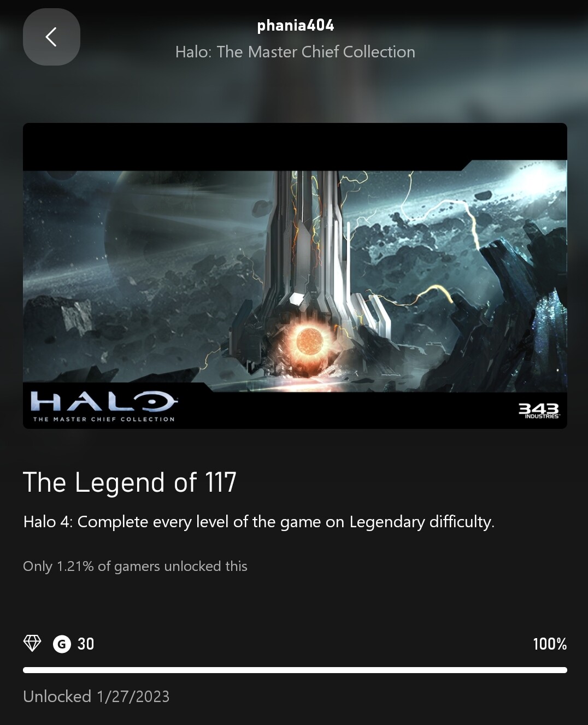This screenshot has height=725, width=588.
Task: Tap the diamond rare achievement icon
Action: click(32, 644)
